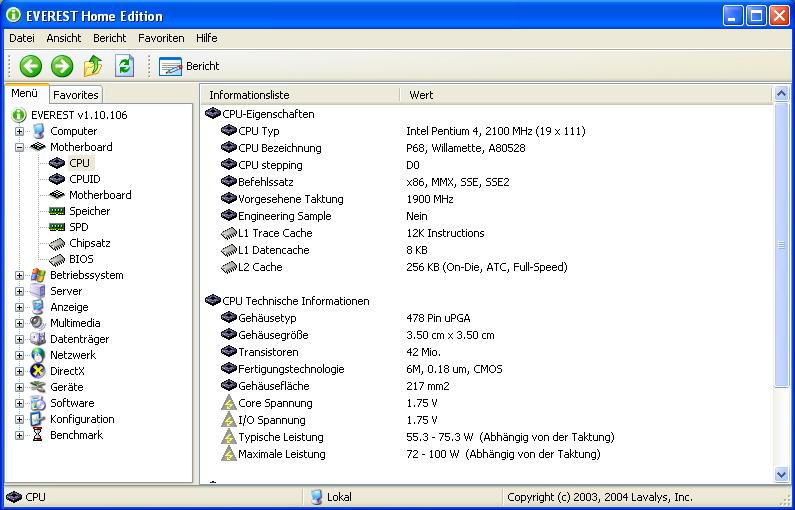This screenshot has width=795, height=510.
Task: Click the vertical scrollbar thumb
Action: (781, 244)
